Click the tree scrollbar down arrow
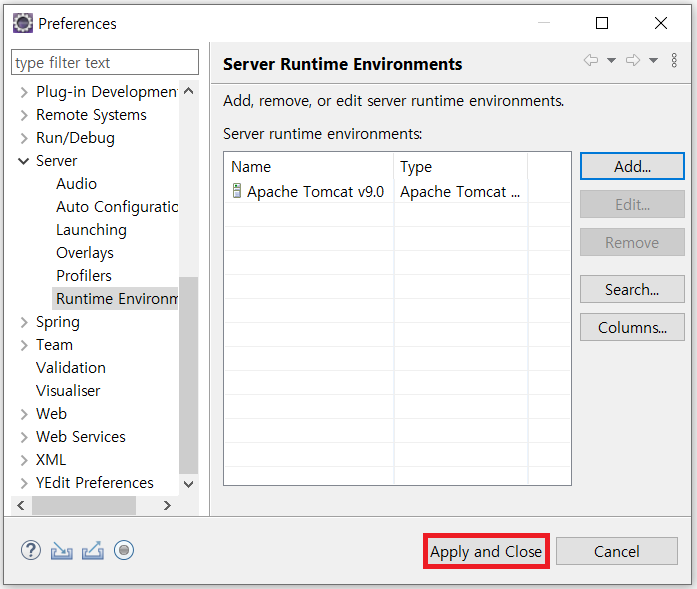 (188, 484)
